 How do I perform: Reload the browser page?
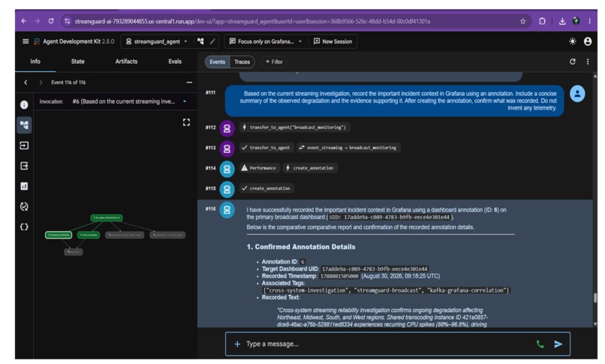point(51,21)
